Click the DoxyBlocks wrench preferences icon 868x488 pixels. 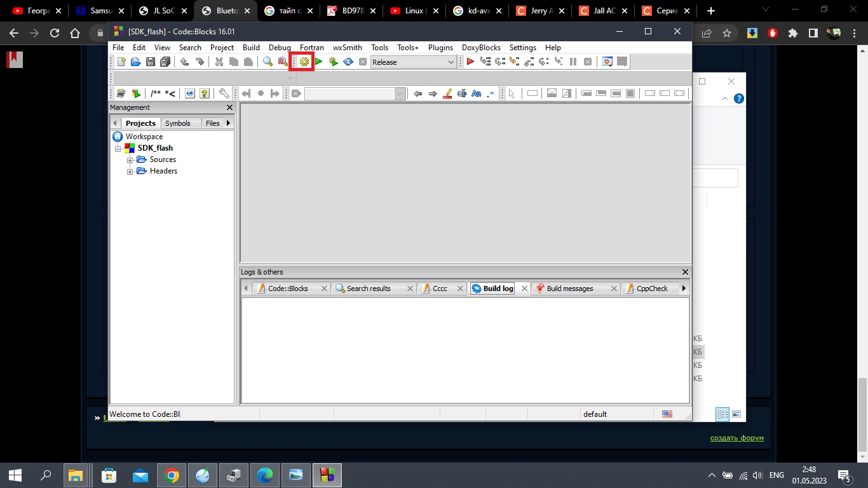(224, 93)
